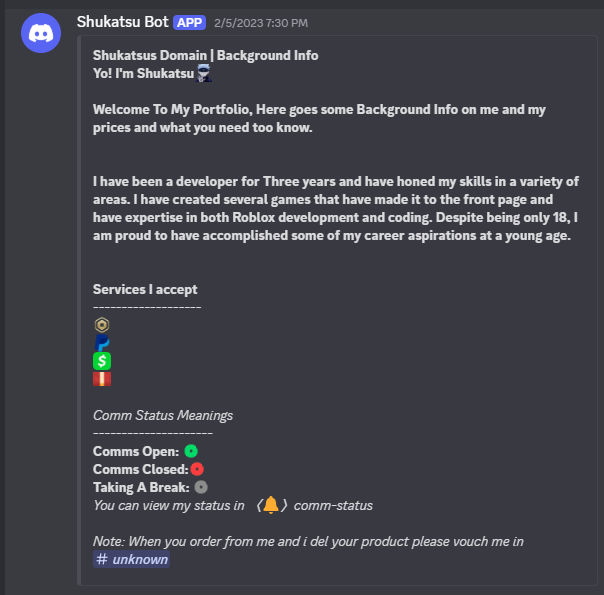
Task: Click the Services I accept heading
Action: pyautogui.click(x=145, y=289)
